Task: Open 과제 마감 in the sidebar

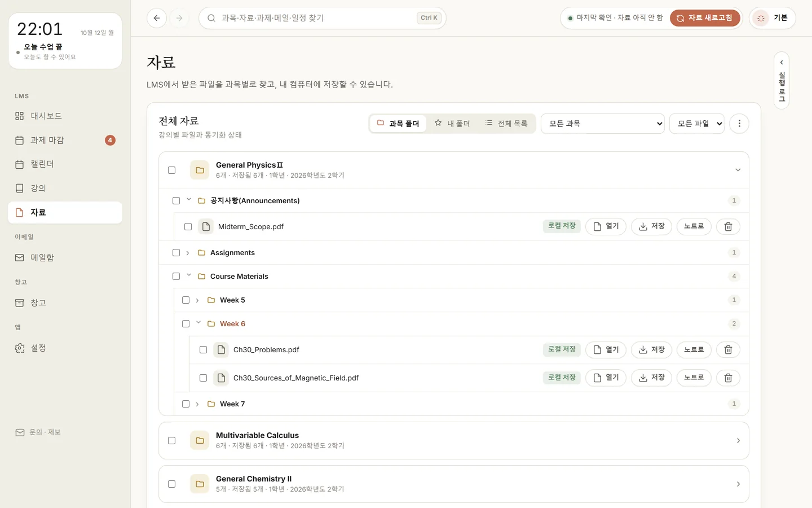Action: click(x=65, y=140)
